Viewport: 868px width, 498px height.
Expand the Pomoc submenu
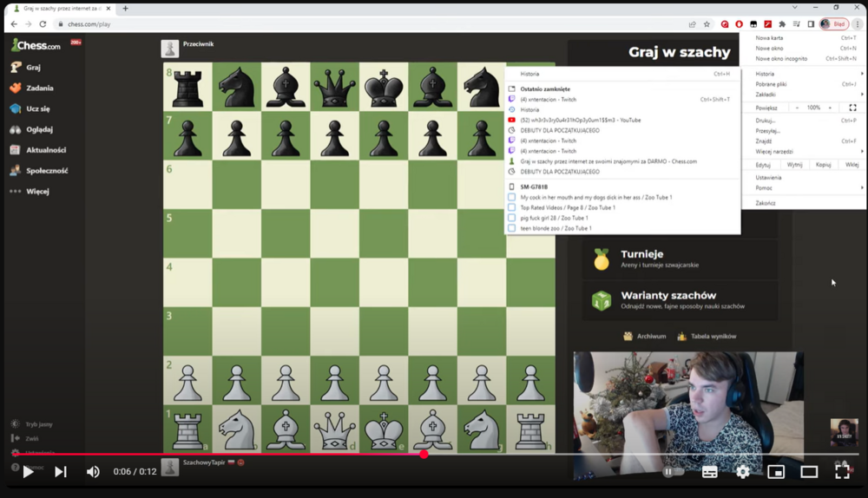click(805, 188)
